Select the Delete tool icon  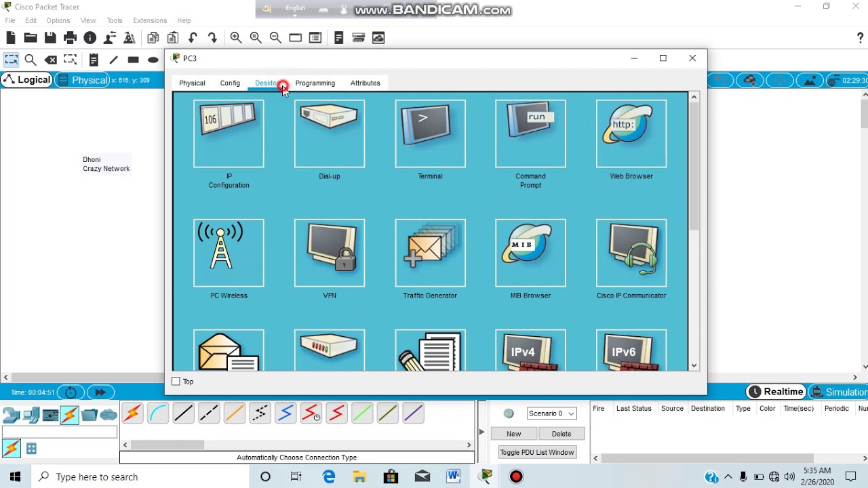(x=50, y=60)
